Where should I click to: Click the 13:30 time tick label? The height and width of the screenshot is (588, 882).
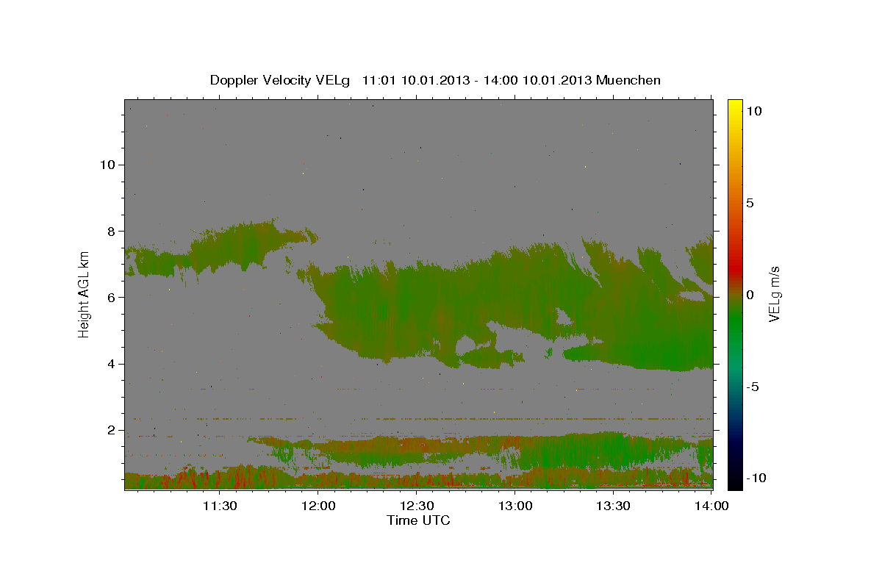pos(613,506)
